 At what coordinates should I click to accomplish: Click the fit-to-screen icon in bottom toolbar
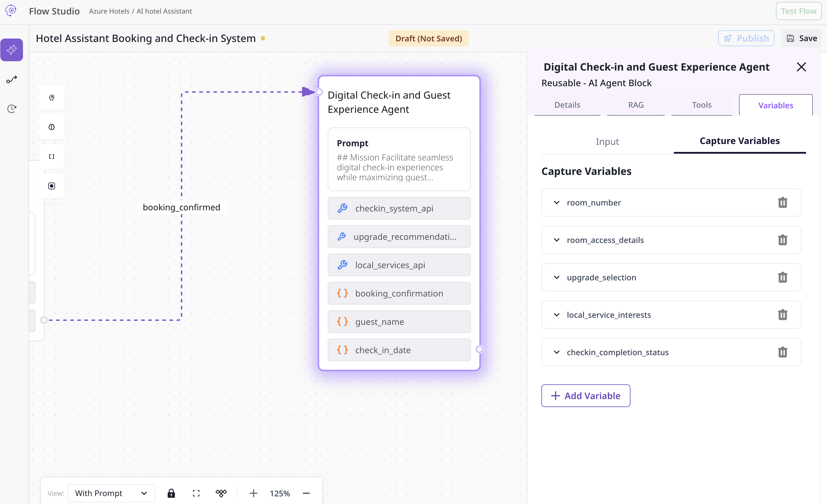pyautogui.click(x=196, y=493)
